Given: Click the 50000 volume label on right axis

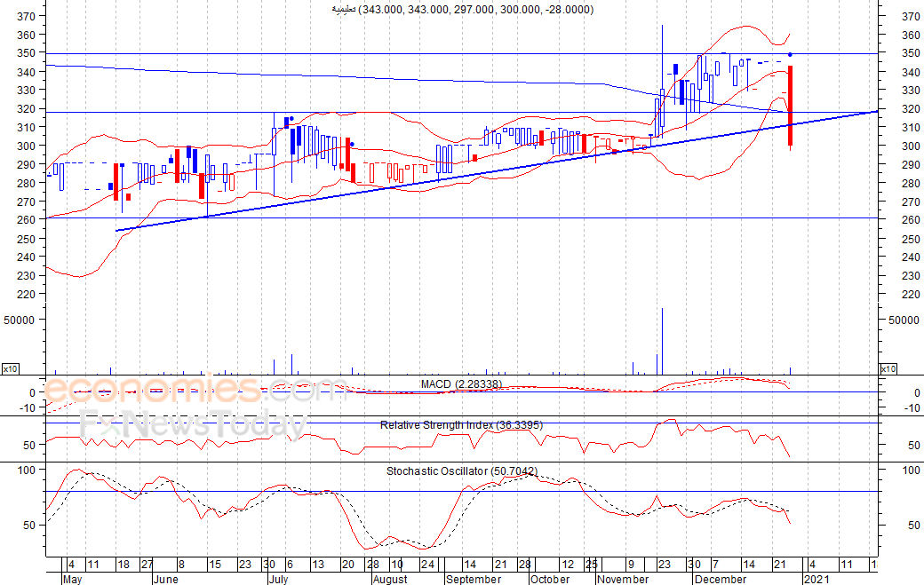Looking at the screenshot, I should click(904, 320).
